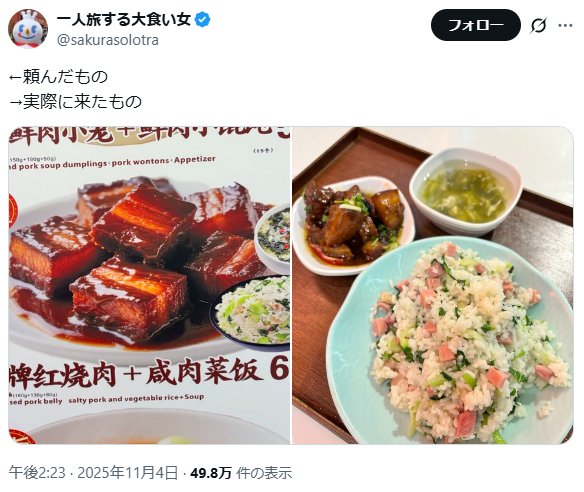The width and height of the screenshot is (584, 492).
Task: Open the @sakurasolotra handle link
Action: 108,40
